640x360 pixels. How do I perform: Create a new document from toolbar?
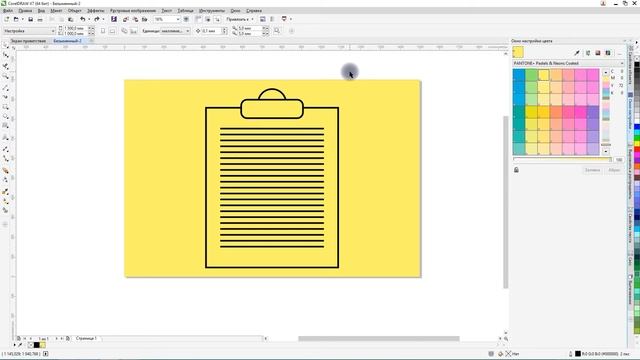point(7,19)
